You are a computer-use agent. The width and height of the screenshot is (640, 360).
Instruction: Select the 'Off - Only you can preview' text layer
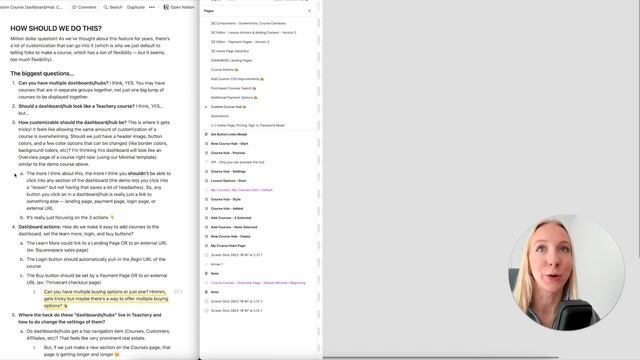[238, 162]
